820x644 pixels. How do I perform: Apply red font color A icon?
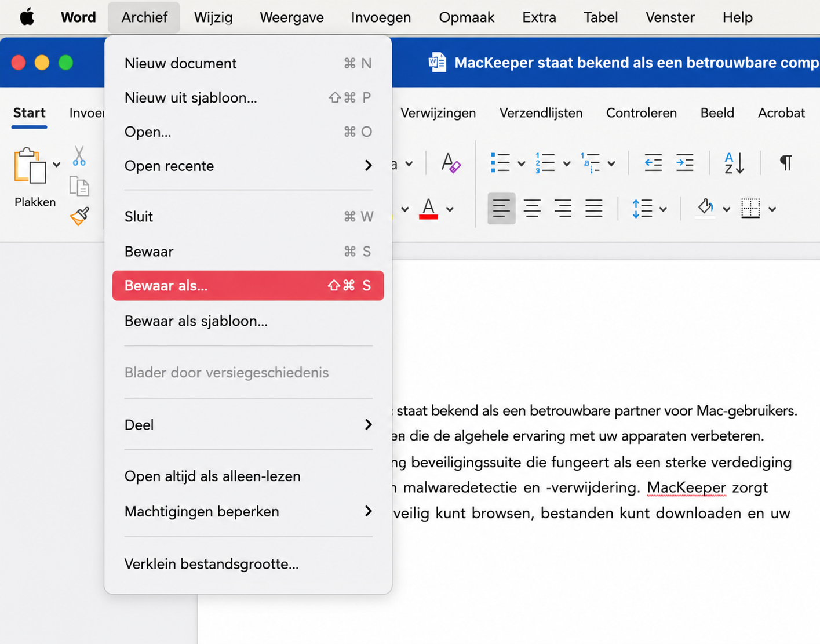pos(428,209)
